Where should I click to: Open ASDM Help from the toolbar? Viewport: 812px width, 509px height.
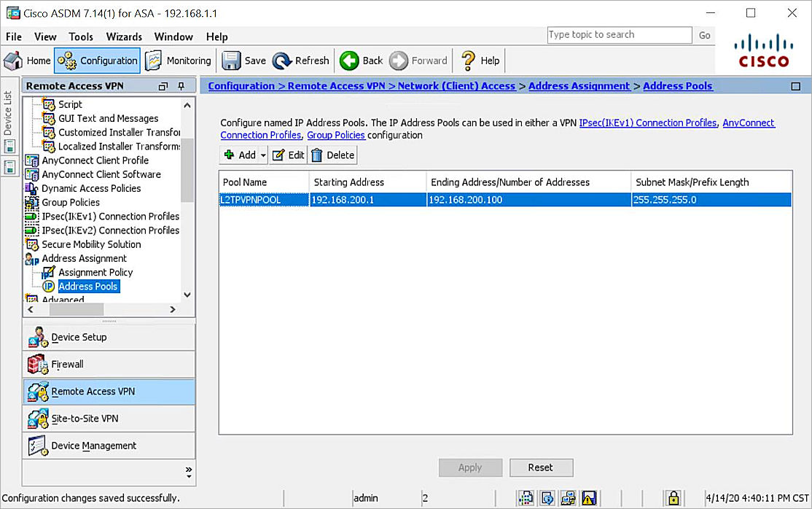click(x=480, y=61)
